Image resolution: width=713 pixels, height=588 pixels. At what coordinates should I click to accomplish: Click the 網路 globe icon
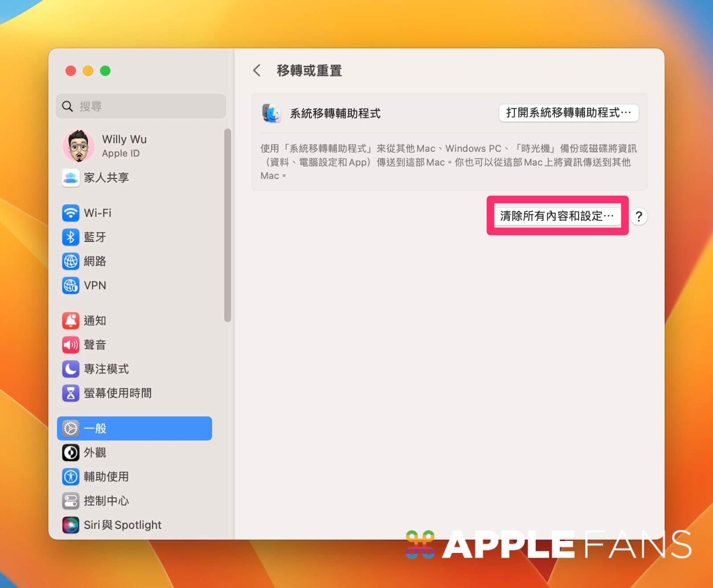click(x=71, y=262)
